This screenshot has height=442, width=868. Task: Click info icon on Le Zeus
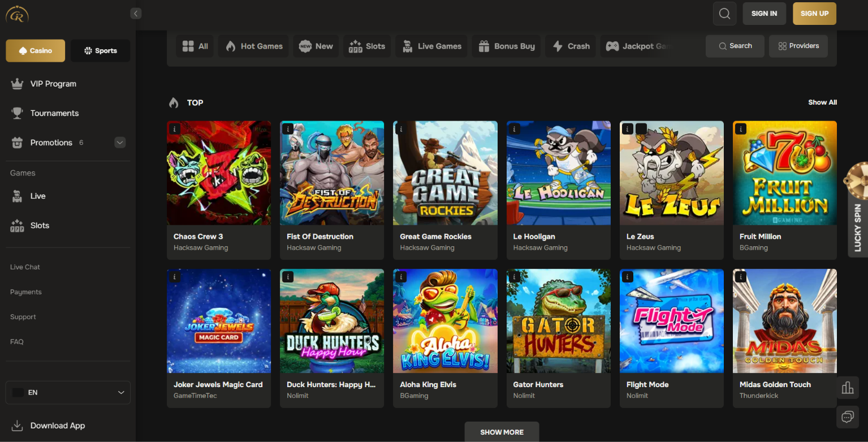click(627, 129)
